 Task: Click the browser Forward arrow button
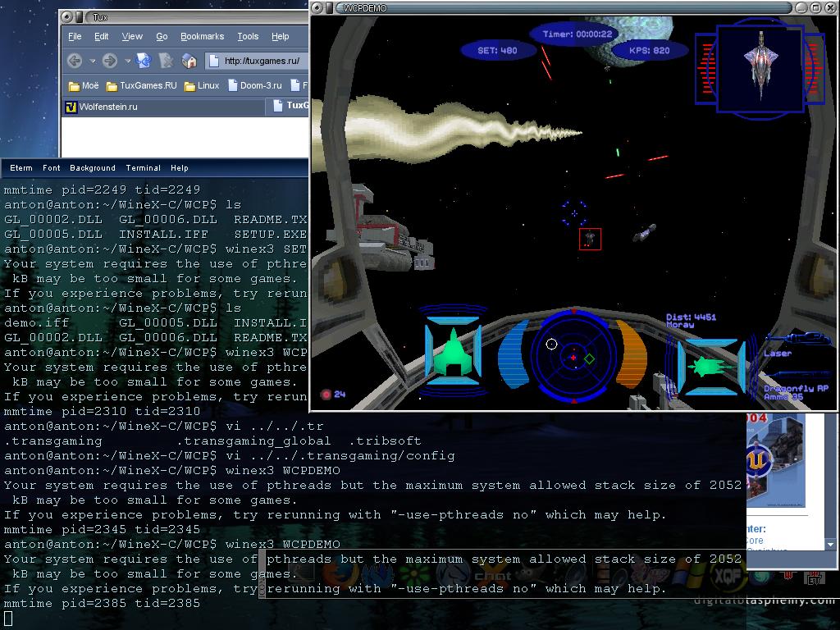coord(110,61)
